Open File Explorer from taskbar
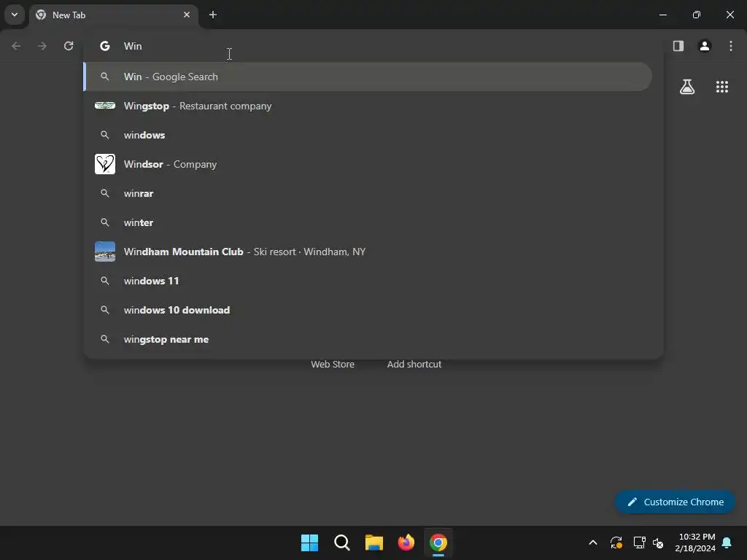 pyautogui.click(x=374, y=542)
